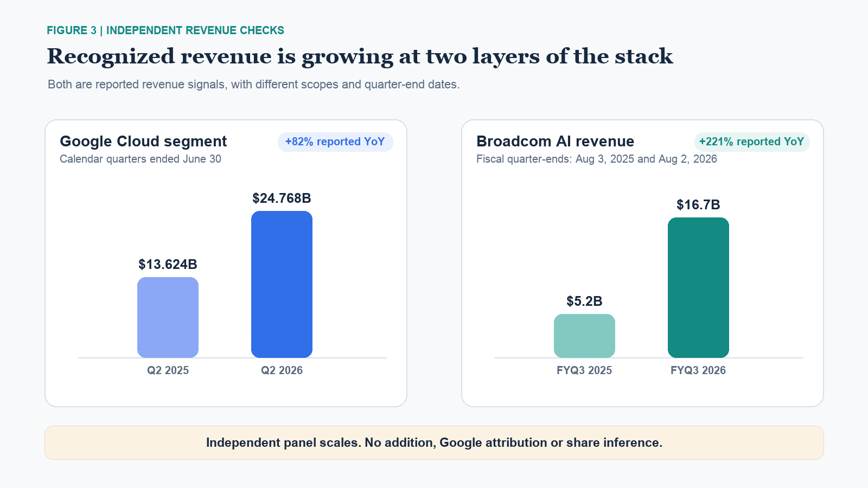Click the 'FYQ3 2025' axis label

point(584,370)
